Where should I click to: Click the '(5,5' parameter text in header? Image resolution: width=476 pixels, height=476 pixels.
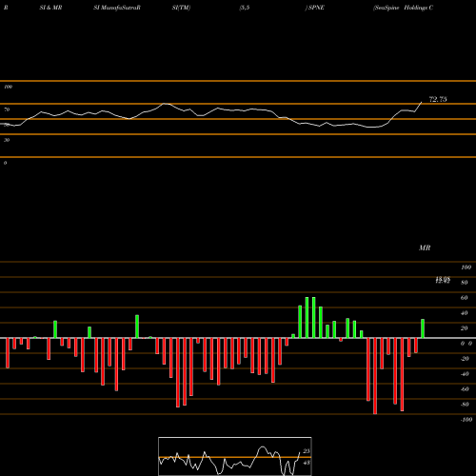point(245,8)
